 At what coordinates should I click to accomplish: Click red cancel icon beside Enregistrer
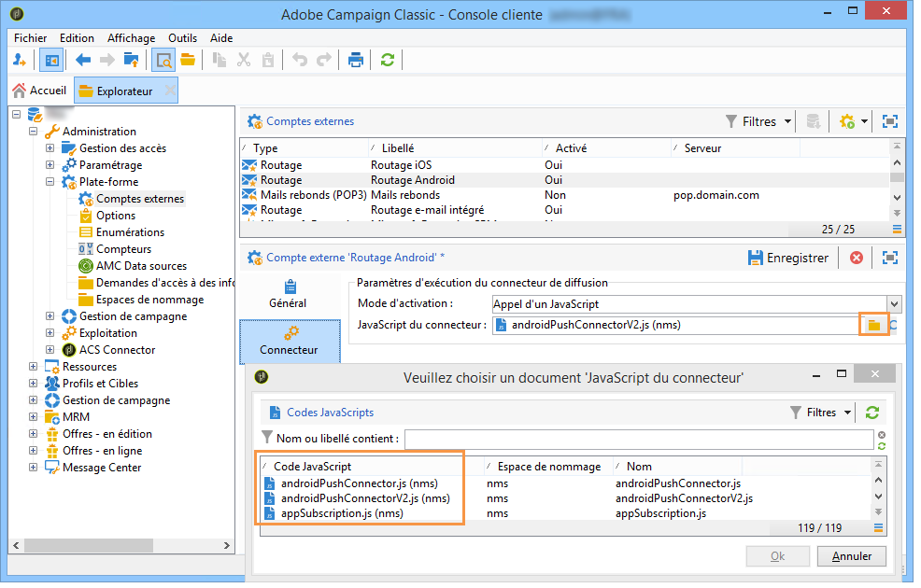pos(857,258)
